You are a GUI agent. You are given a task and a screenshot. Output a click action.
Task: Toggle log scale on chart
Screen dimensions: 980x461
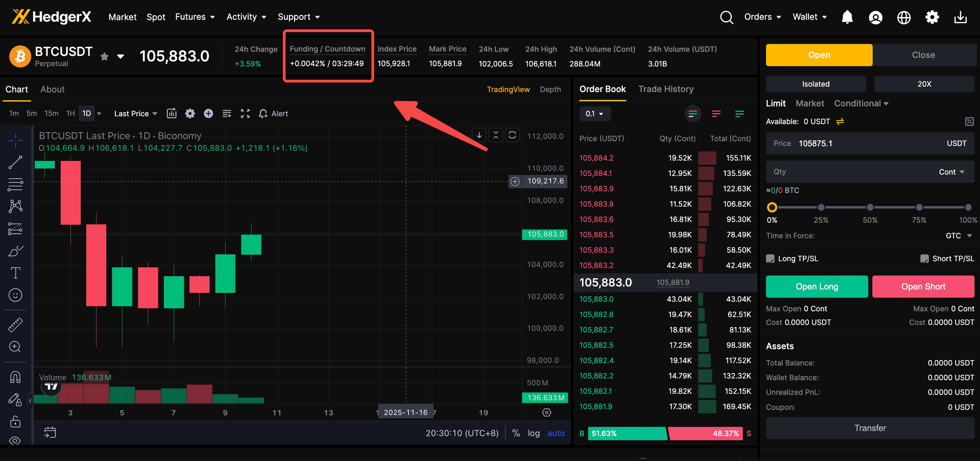tap(533, 433)
